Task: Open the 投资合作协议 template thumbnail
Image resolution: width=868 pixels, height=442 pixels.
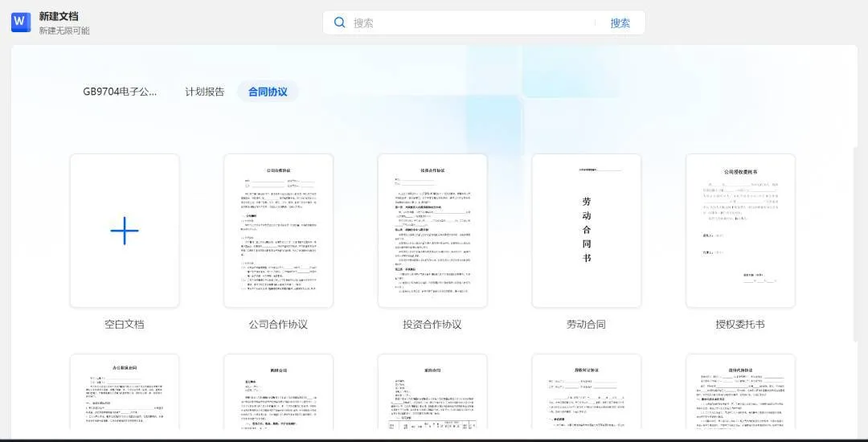Action: point(432,231)
